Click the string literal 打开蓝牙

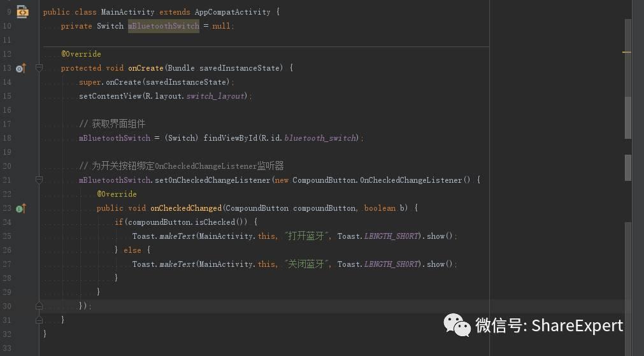tap(306, 236)
